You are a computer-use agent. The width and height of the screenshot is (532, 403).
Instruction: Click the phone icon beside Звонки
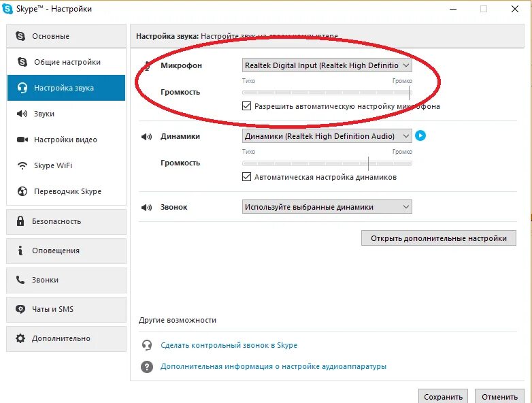pos(20,280)
